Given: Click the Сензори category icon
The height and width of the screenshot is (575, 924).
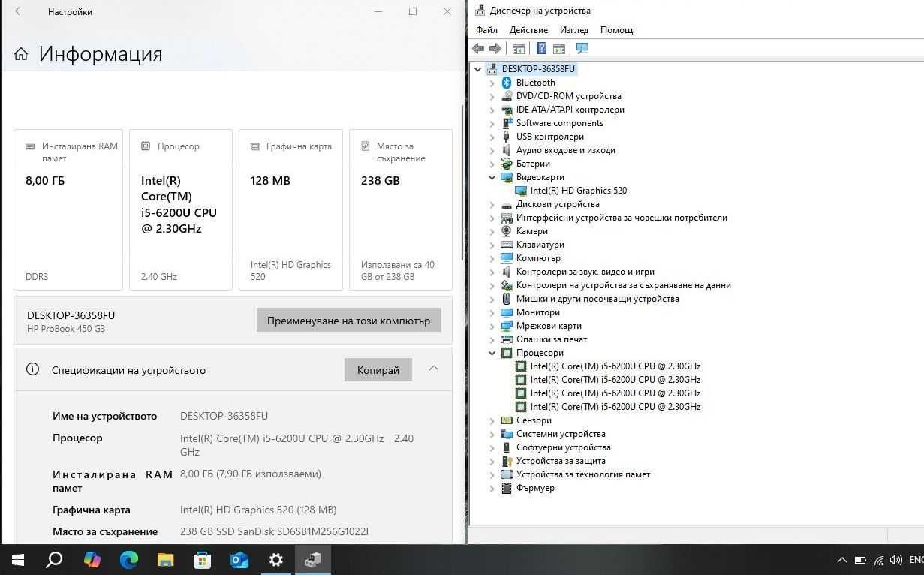Looking at the screenshot, I should [507, 420].
